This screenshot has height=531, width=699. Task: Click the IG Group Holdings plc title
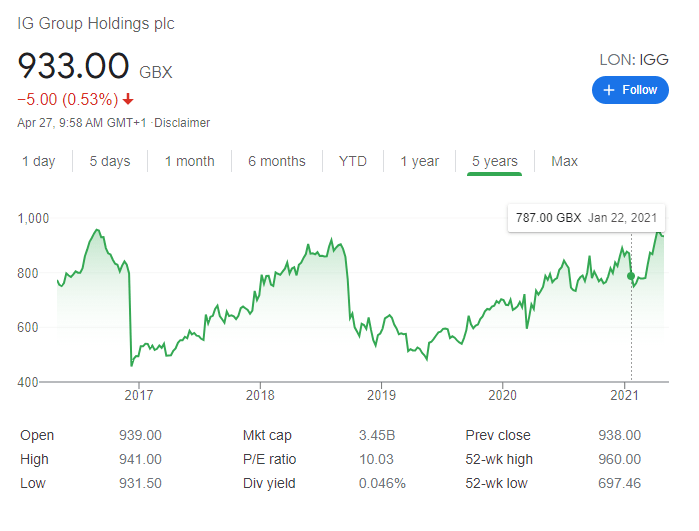[96, 24]
